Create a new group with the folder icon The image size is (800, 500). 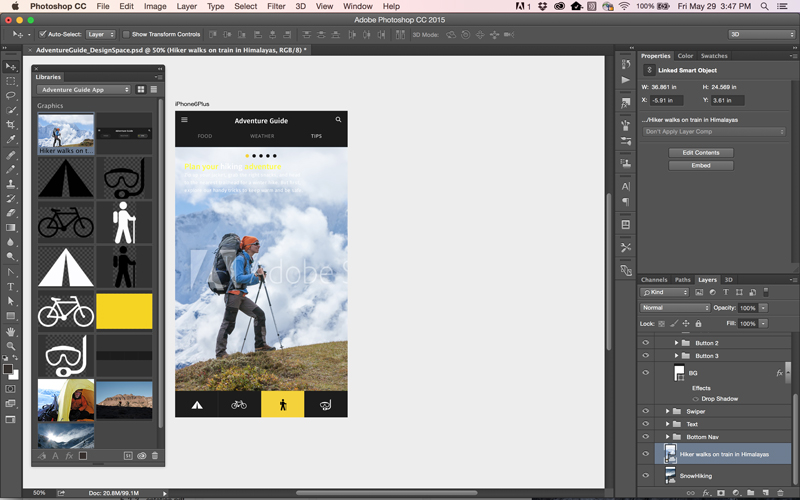click(x=750, y=493)
